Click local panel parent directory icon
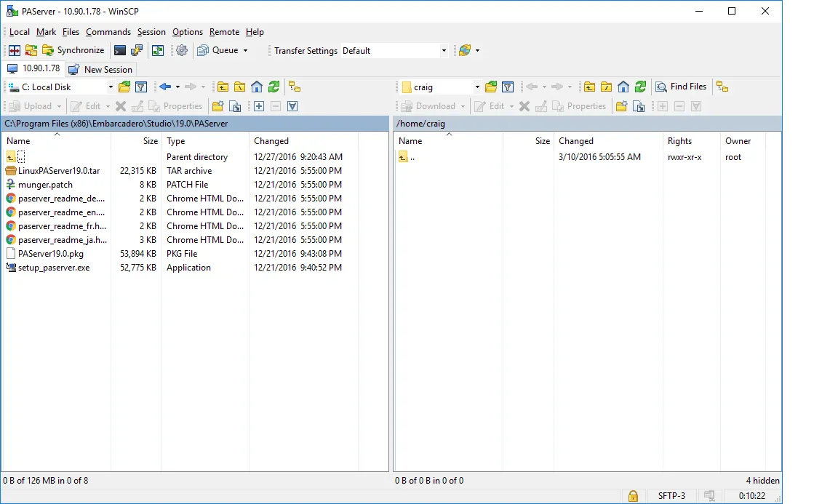Viewport: 838px width, 504px height. (223, 87)
